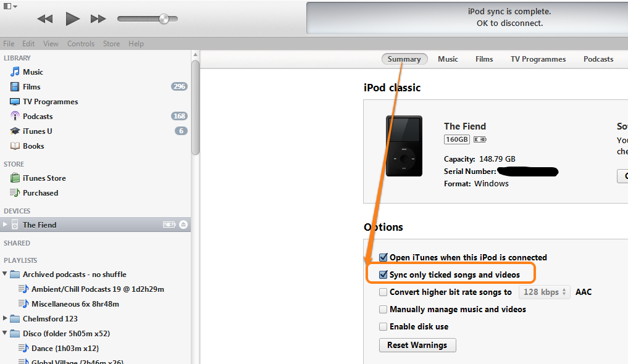Check The Fiend battery indicator in sidebar
This screenshot has width=628, height=364.
(169, 225)
